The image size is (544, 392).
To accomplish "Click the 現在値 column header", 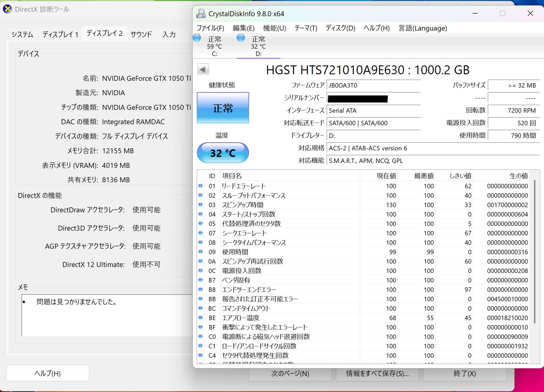I will click(379, 176).
